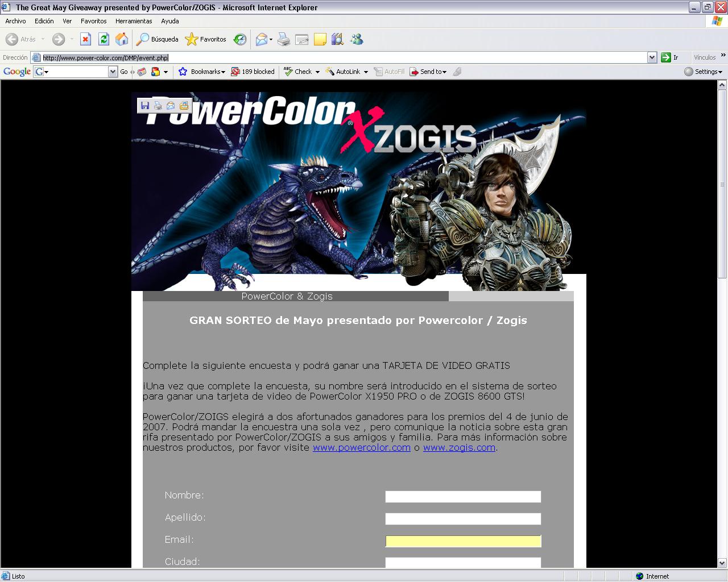728x582 pixels.
Task: Expand the Vínculos links chevron
Action: coord(723,55)
